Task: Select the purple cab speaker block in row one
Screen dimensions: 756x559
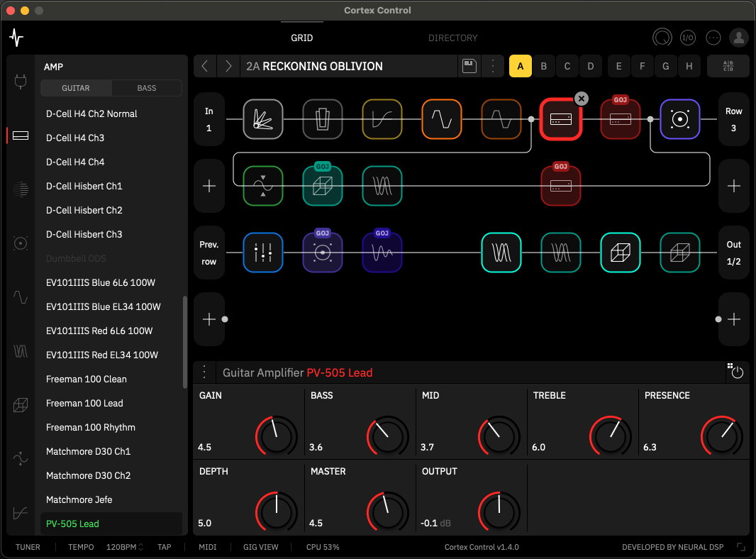Action: pyautogui.click(x=680, y=119)
